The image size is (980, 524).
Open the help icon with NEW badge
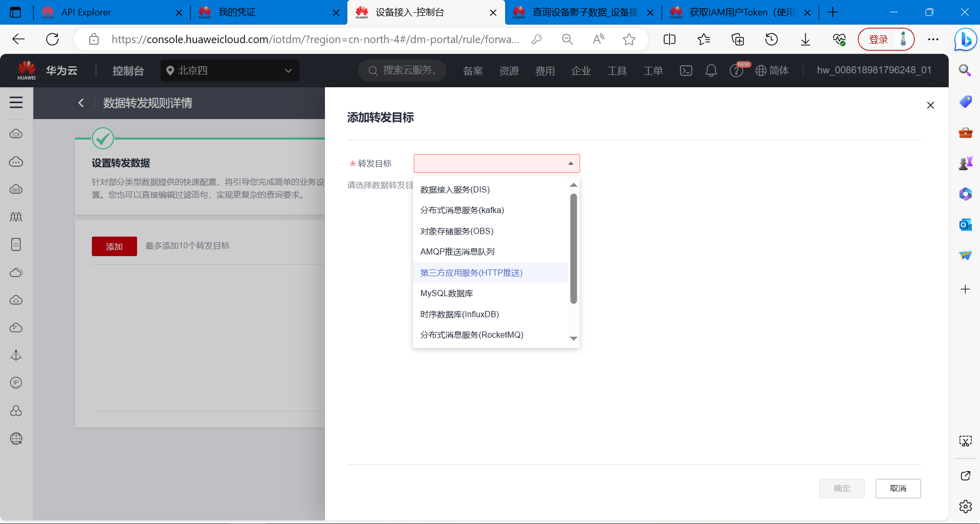[x=737, y=71]
